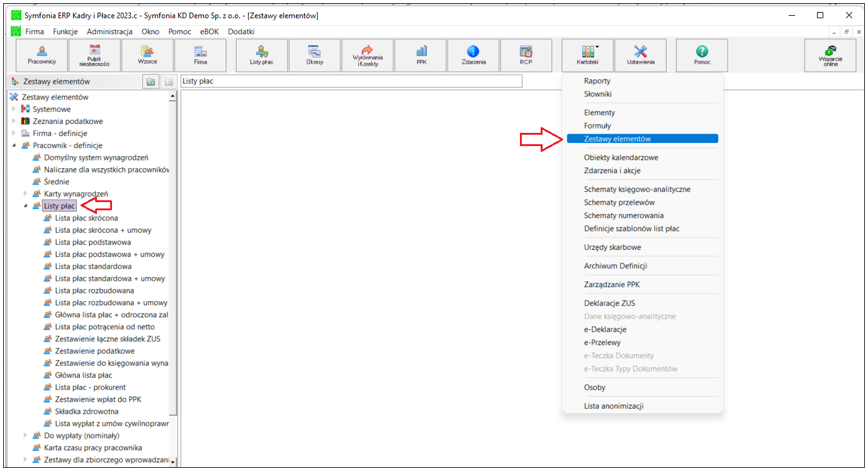
Task: Choose e-Przelewy menu entry
Action: point(642,343)
